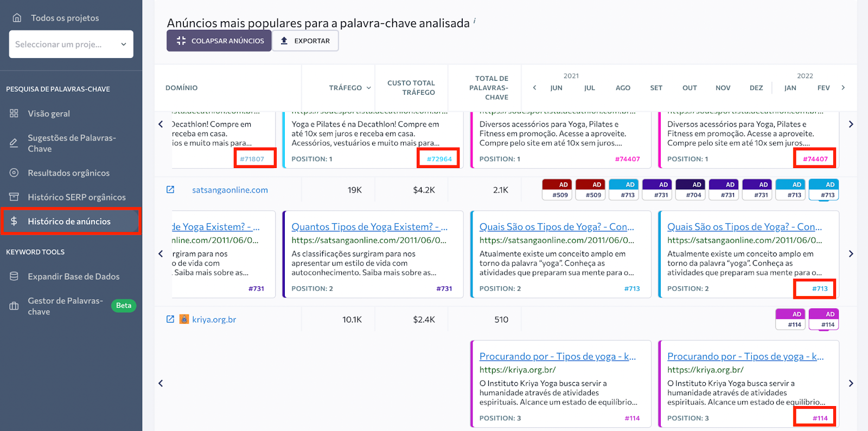Open the Seleccionar um projeto dropdown
868x431 pixels.
71,44
